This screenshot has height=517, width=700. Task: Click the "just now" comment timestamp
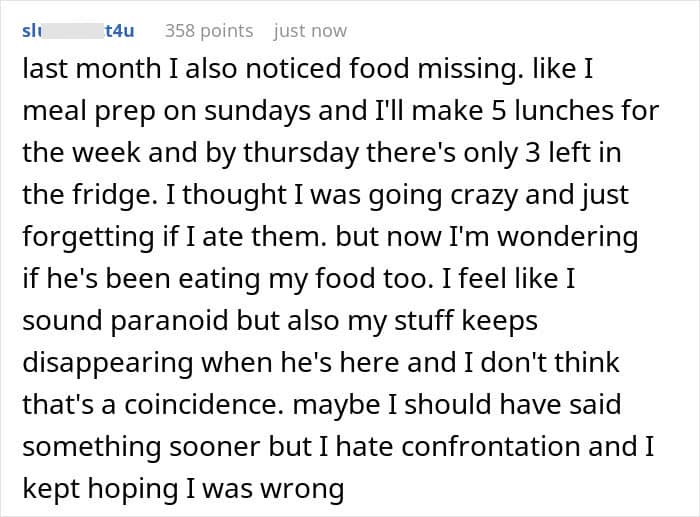coord(310,31)
